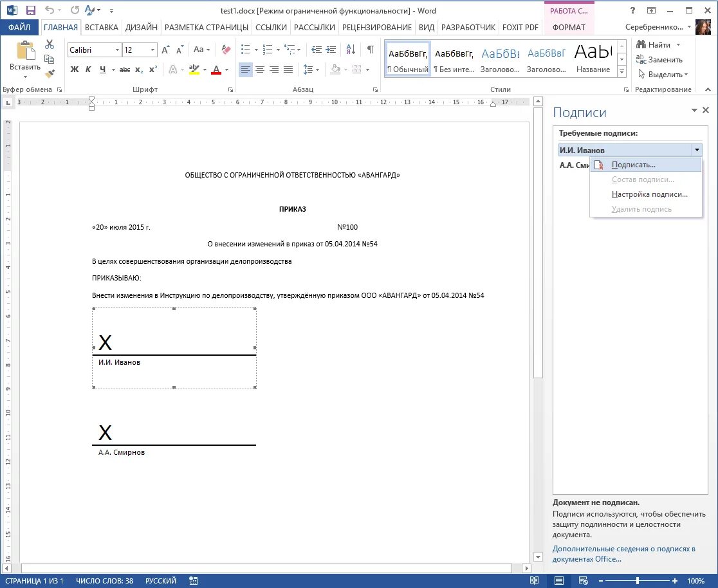The image size is (718, 588).
Task: Switch to the ФОРМАТ tab
Action: pyautogui.click(x=569, y=27)
